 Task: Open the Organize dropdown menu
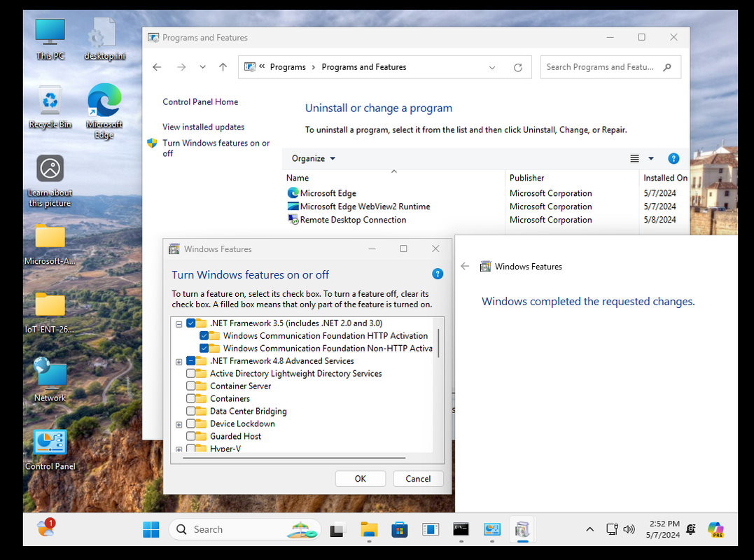coord(313,159)
